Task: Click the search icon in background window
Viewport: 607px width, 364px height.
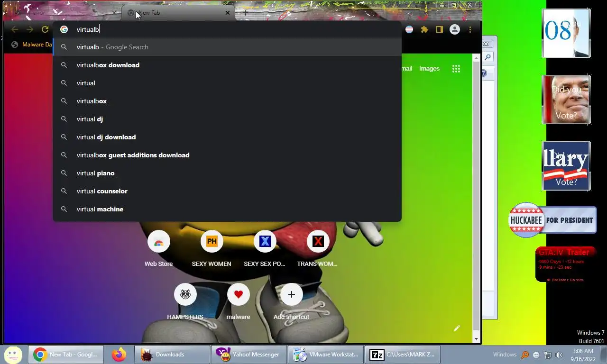Action: pos(487,57)
